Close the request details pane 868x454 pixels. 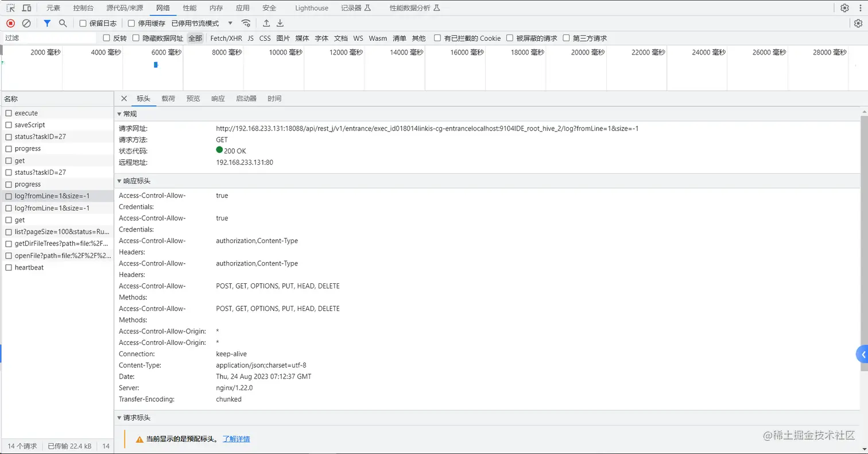pyautogui.click(x=124, y=98)
